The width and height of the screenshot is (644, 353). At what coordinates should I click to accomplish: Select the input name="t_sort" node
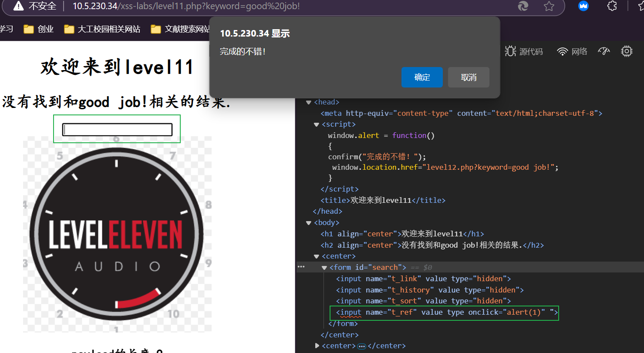(x=423, y=301)
